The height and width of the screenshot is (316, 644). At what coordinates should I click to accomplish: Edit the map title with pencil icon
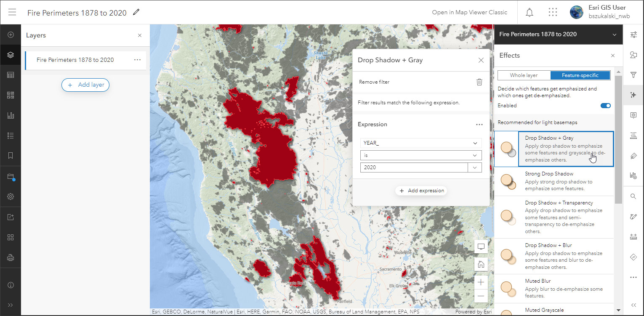136,12
